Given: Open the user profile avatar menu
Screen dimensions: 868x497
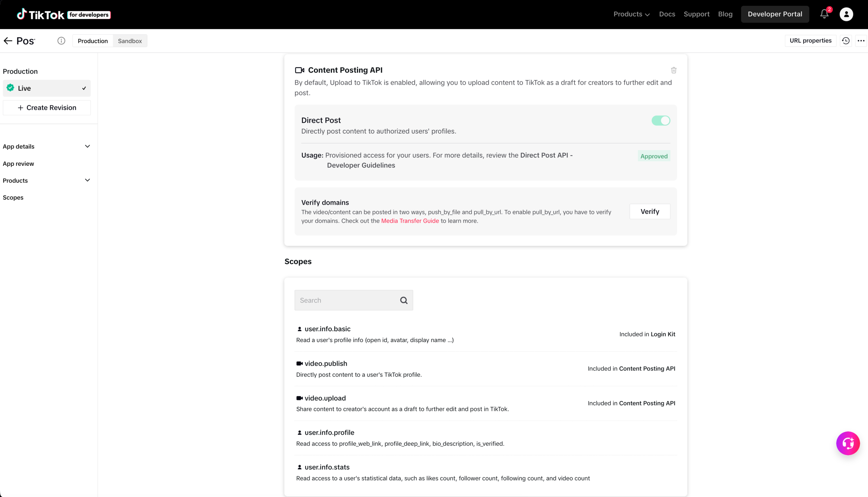Looking at the screenshot, I should click(846, 14).
